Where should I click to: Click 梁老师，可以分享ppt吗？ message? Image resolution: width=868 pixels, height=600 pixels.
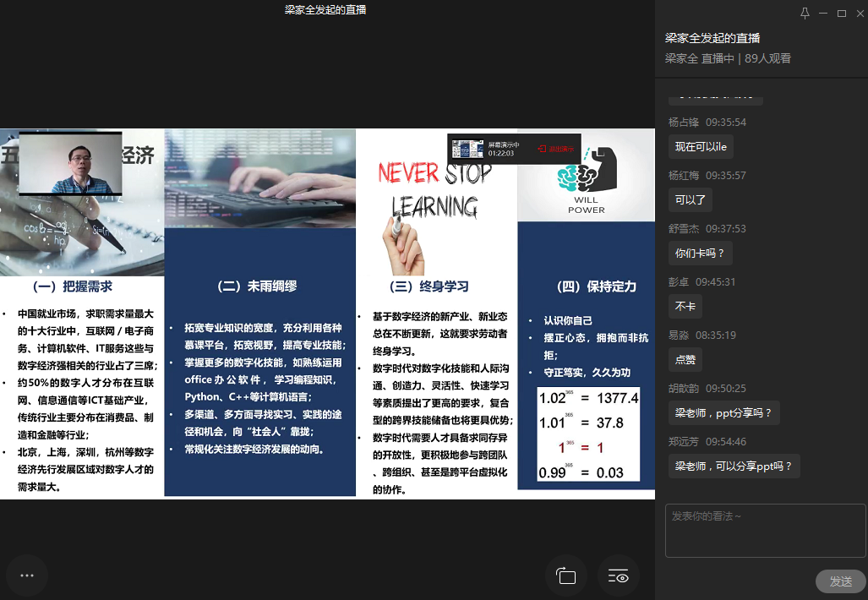734,466
